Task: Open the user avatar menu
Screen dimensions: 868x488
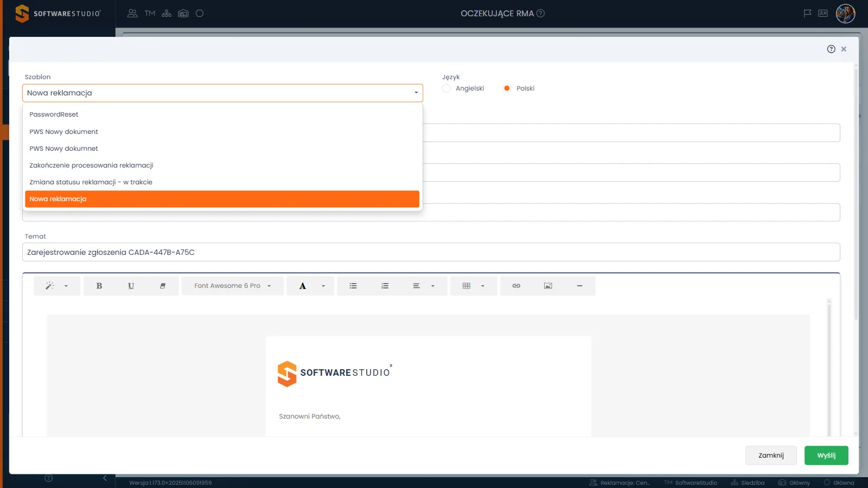Action: coord(845,14)
